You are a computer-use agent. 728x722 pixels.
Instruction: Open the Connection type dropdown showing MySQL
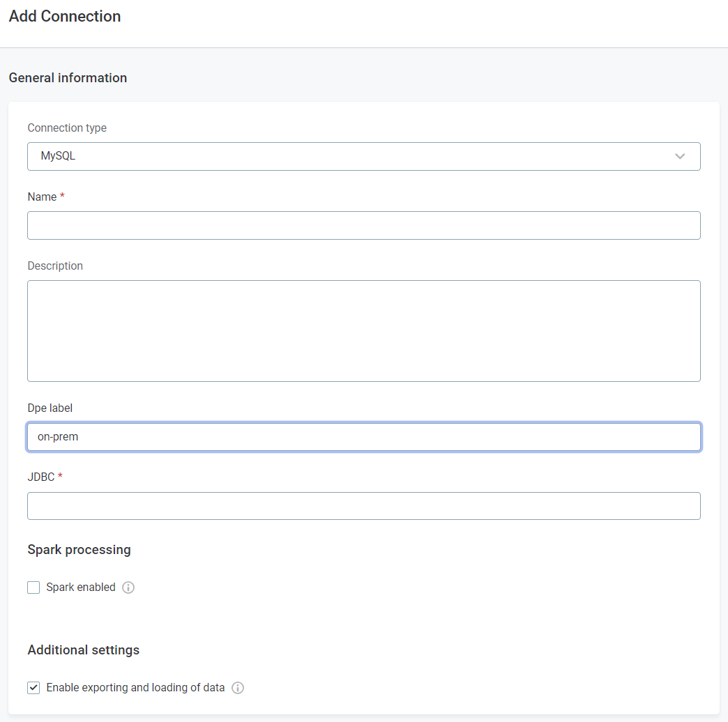tap(364, 156)
